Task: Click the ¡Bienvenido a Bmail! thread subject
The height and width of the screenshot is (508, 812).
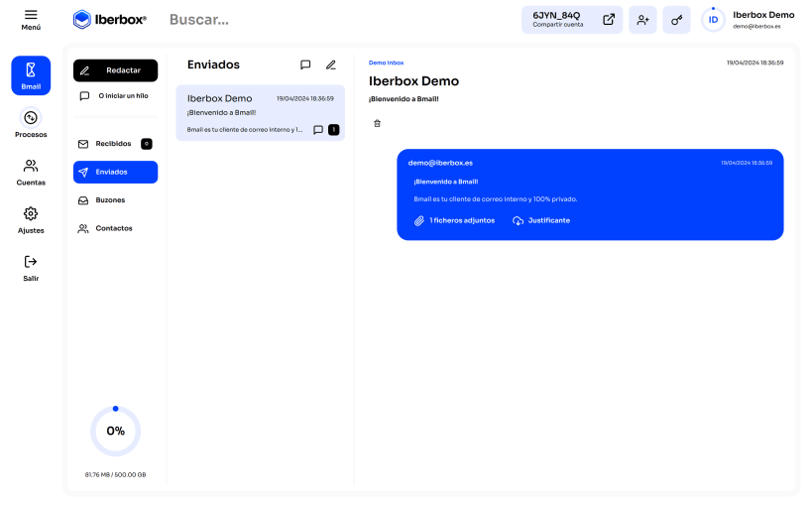Action: pyautogui.click(x=404, y=99)
